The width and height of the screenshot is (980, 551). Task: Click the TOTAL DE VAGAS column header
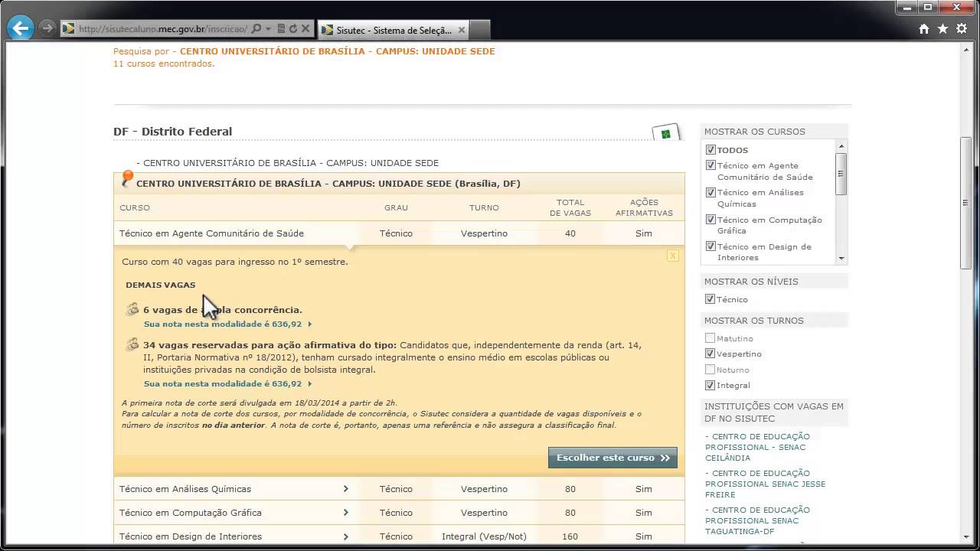(570, 207)
